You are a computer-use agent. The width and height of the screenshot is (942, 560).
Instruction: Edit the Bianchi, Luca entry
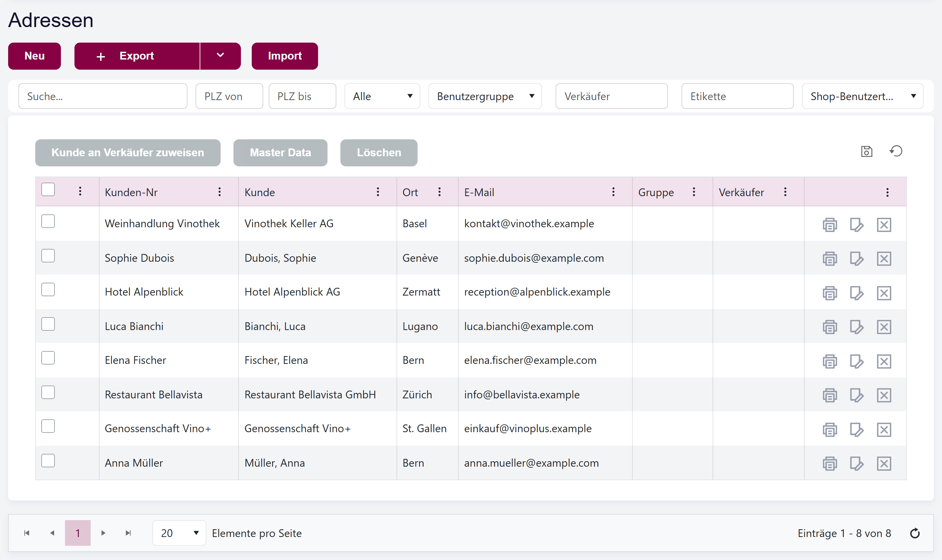click(x=857, y=327)
